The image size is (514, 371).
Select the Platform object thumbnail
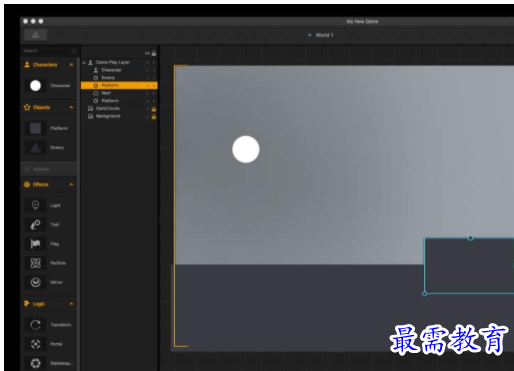point(35,128)
